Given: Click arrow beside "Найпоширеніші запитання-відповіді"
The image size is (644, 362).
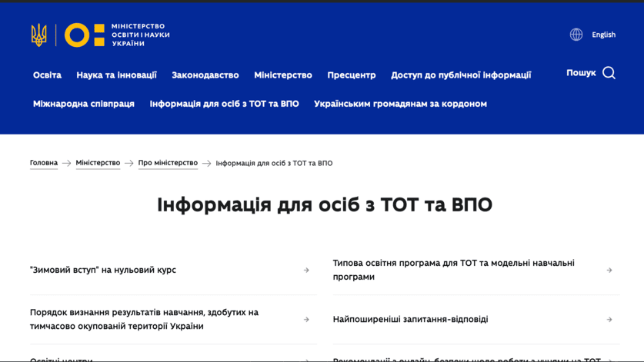Looking at the screenshot, I should 609,319.
